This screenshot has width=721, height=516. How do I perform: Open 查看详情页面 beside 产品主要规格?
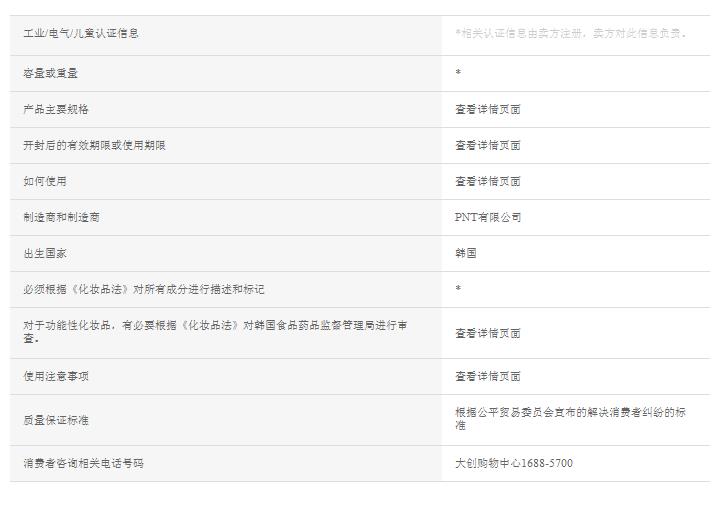click(x=488, y=109)
